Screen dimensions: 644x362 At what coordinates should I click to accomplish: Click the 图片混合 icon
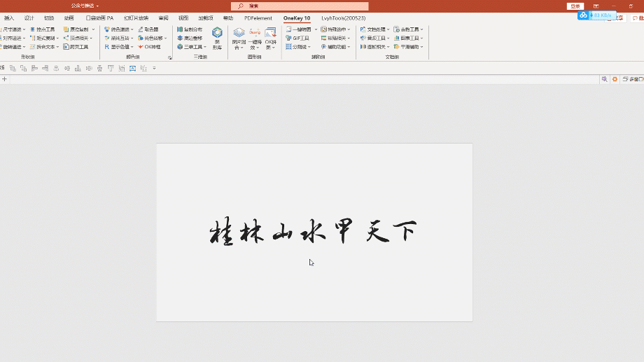pos(239,33)
